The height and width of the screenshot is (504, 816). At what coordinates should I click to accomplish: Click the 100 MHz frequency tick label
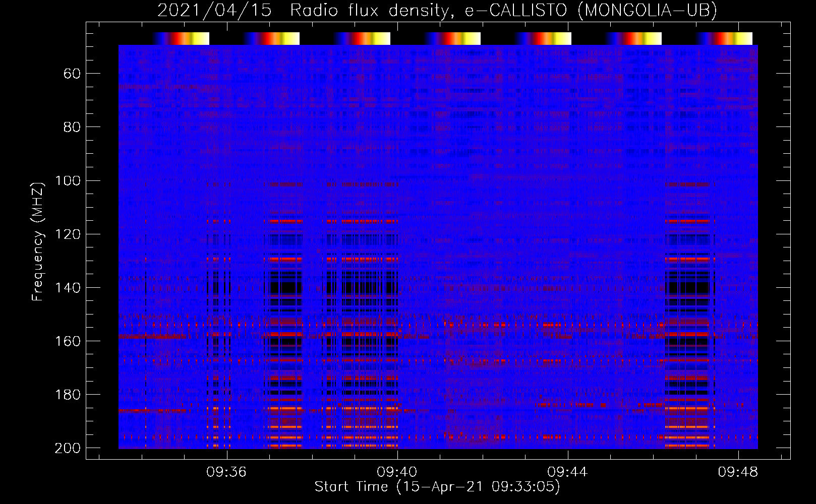pyautogui.click(x=68, y=180)
